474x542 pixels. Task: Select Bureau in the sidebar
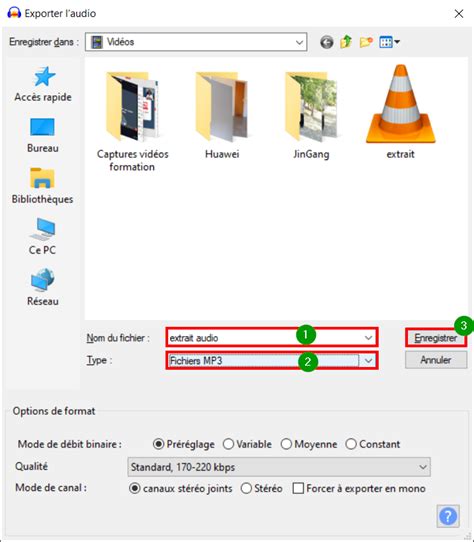point(43,136)
